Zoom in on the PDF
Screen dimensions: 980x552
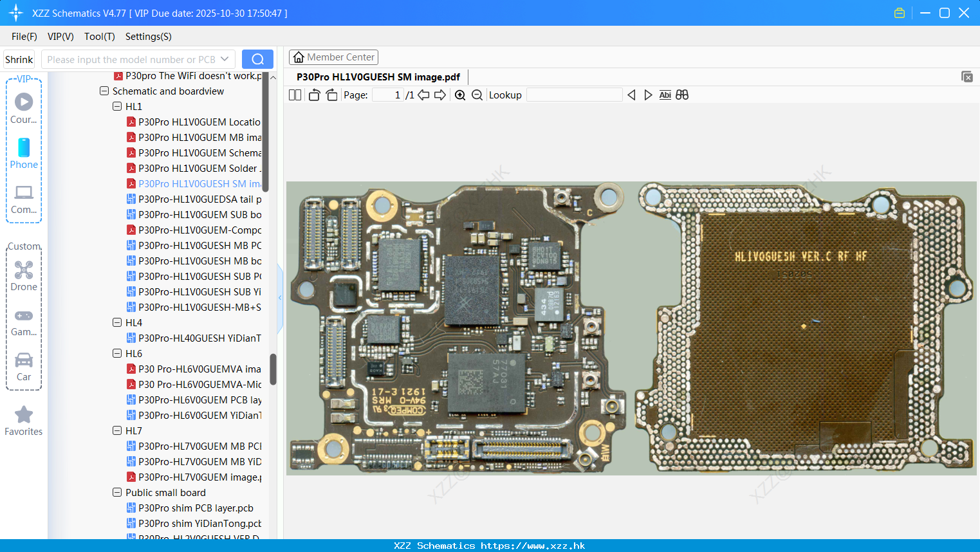tap(460, 95)
